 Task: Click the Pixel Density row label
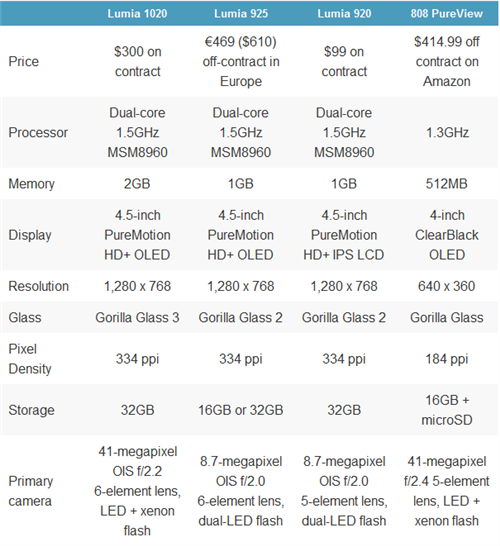click(x=30, y=359)
